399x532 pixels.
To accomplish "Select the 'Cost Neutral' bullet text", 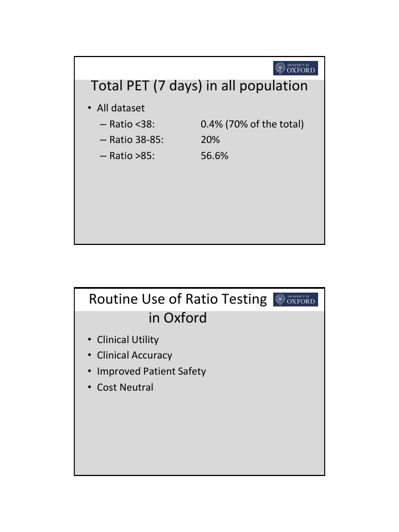I will [x=125, y=387].
